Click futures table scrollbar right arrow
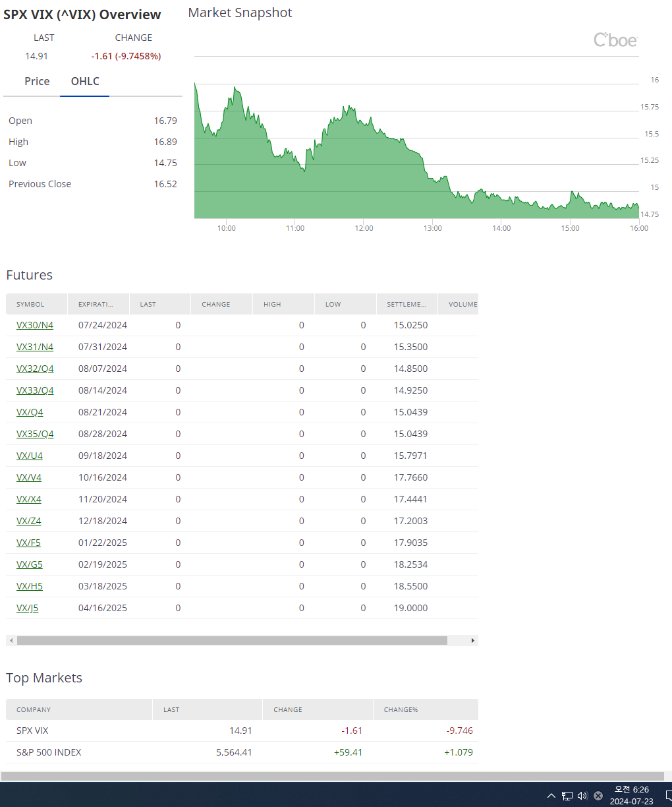Image resolution: width=672 pixels, height=807 pixels. point(472,640)
